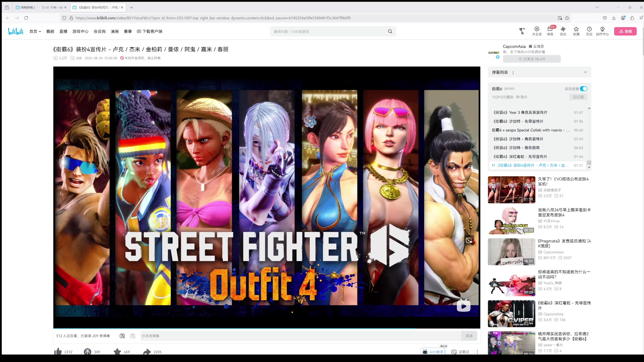Toggle the danmaku display on/off icon
The width and height of the screenshot is (644, 362).
click(x=122, y=336)
